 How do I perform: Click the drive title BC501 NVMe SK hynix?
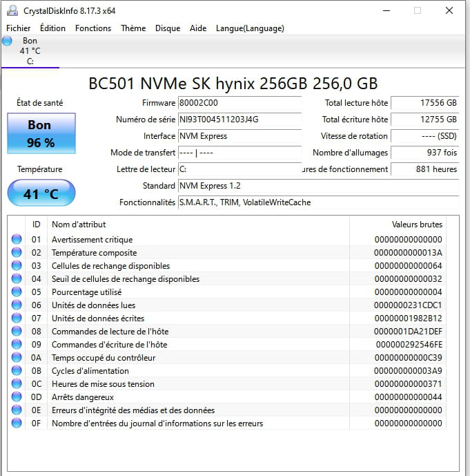[233, 84]
